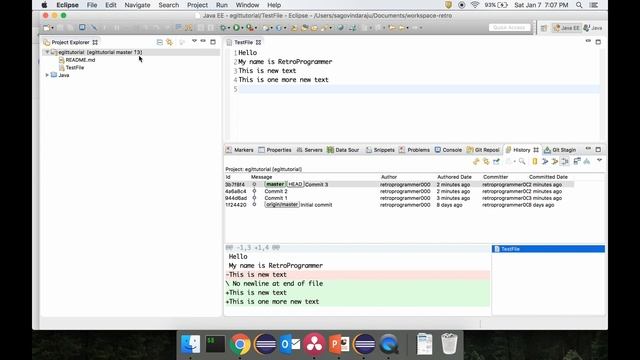Collapse all in Project Explorer
640x360 pixels.
(x=160, y=42)
